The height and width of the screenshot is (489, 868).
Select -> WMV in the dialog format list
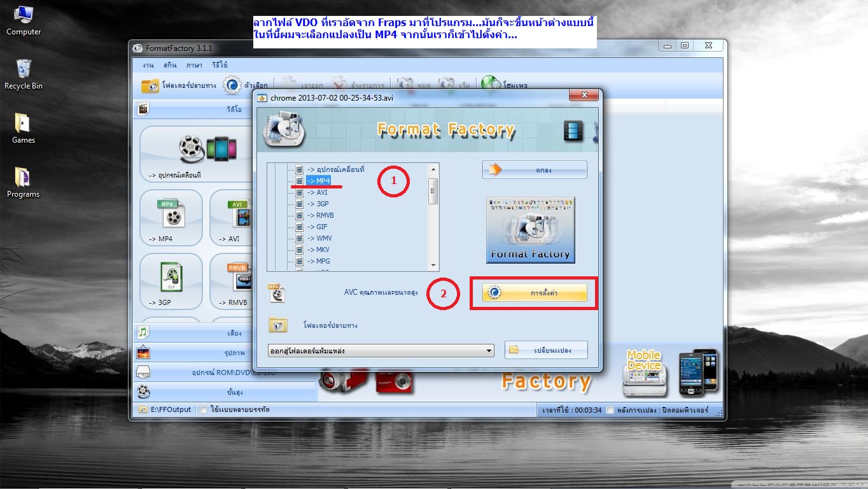tap(319, 238)
